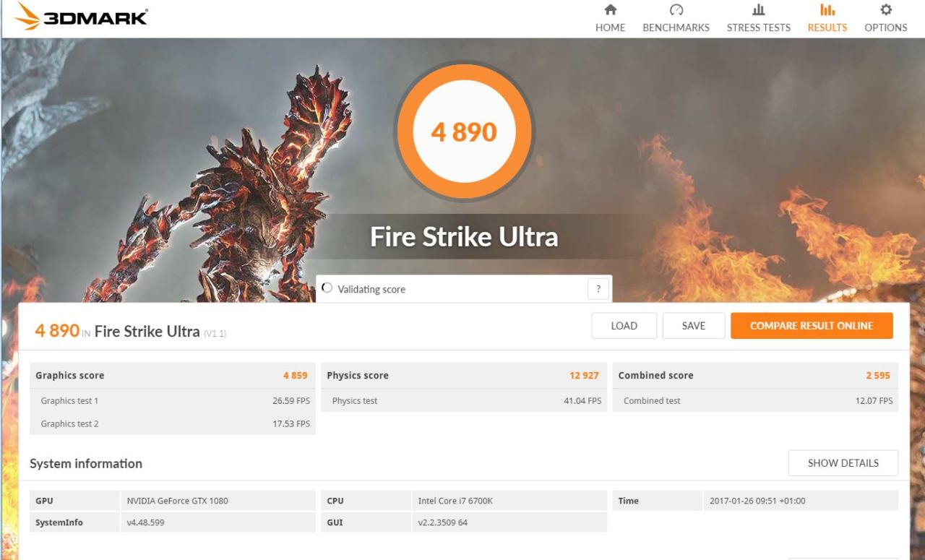Viewport: 925px width, 560px height.
Task: Open Benchmarks via the gauge icon
Action: coord(676,10)
